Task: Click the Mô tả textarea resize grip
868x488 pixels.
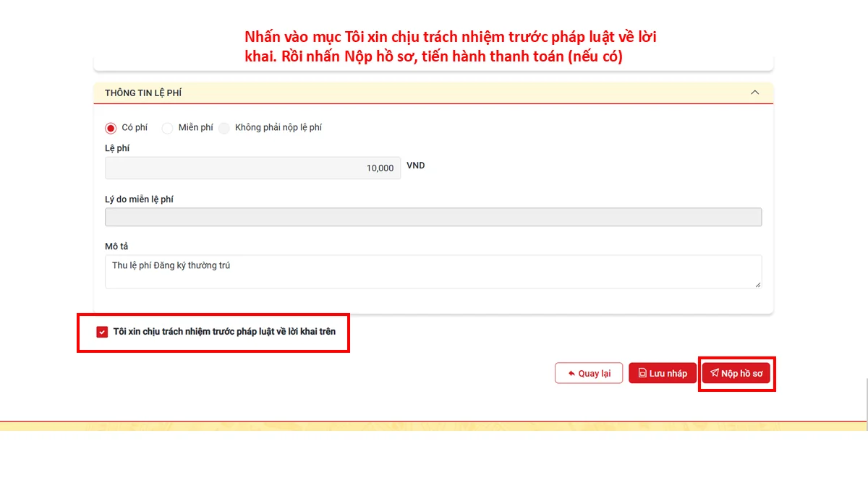Action: click(x=758, y=285)
